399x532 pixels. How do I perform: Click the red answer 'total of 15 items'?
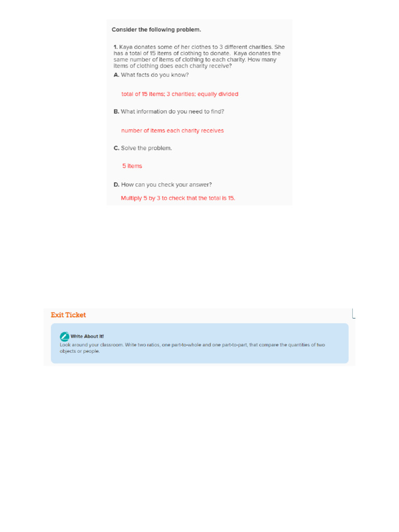coord(180,94)
